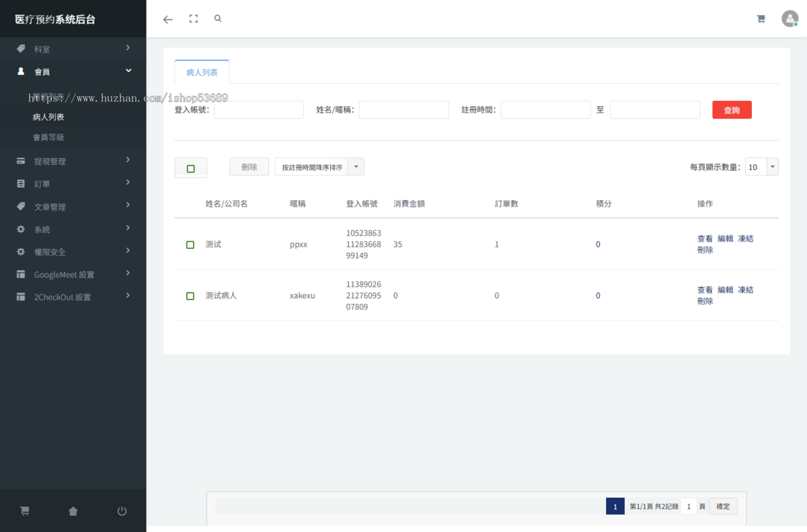The width and height of the screenshot is (807, 532).
Task: Click the page number jump input
Action: (x=688, y=506)
